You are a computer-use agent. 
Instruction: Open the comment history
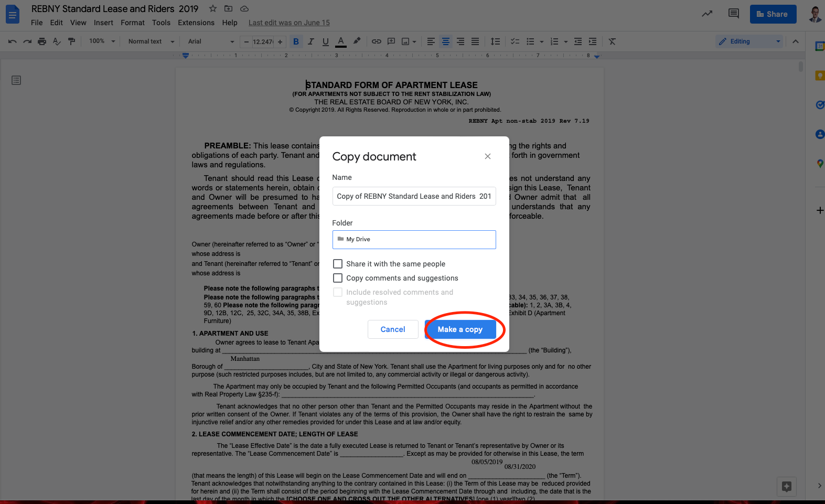(x=734, y=14)
